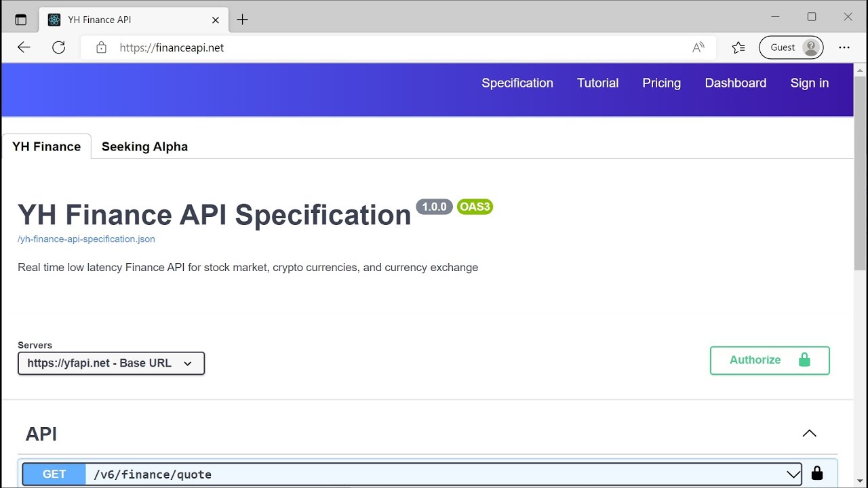Expand the /v6/finance/quote endpoint chevron

(x=793, y=474)
